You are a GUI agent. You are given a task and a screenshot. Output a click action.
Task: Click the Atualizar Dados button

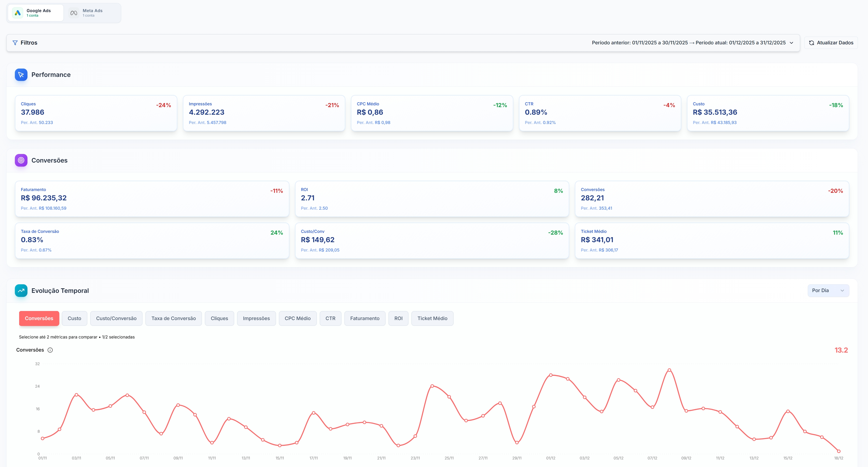click(831, 43)
